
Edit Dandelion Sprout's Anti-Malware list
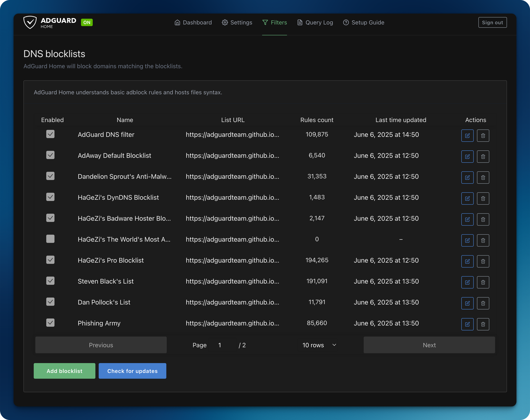467,178
